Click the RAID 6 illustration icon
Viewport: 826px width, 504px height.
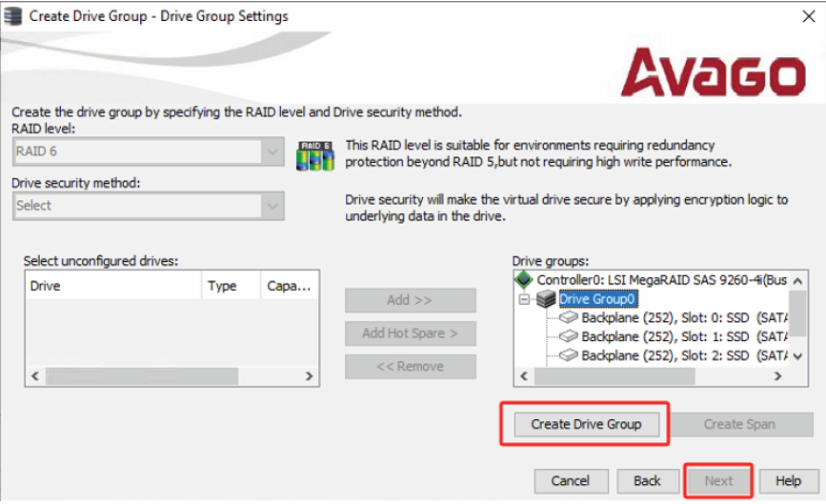315,156
